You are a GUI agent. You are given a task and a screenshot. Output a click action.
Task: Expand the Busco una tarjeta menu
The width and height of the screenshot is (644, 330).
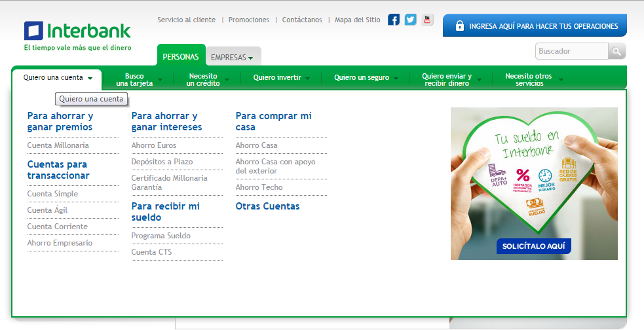[139, 80]
